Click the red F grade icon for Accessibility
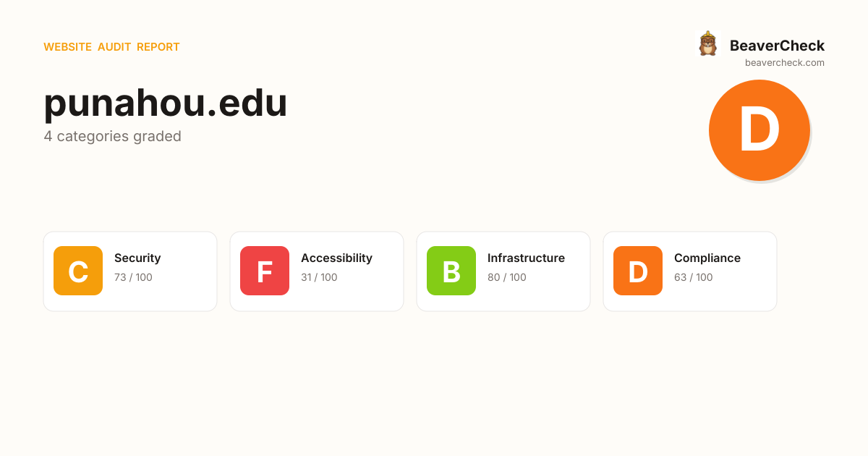 point(265,271)
